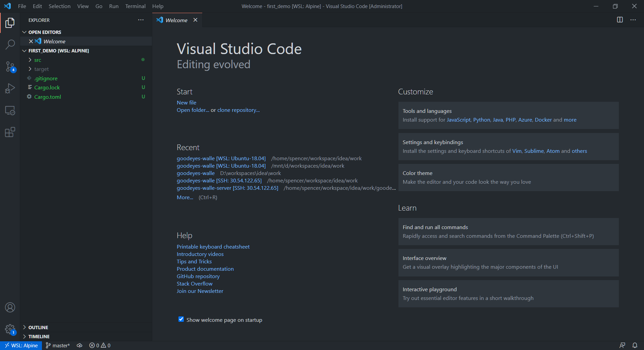The height and width of the screenshot is (350, 644).
Task: Expand the Timeline section
Action: tap(24, 336)
